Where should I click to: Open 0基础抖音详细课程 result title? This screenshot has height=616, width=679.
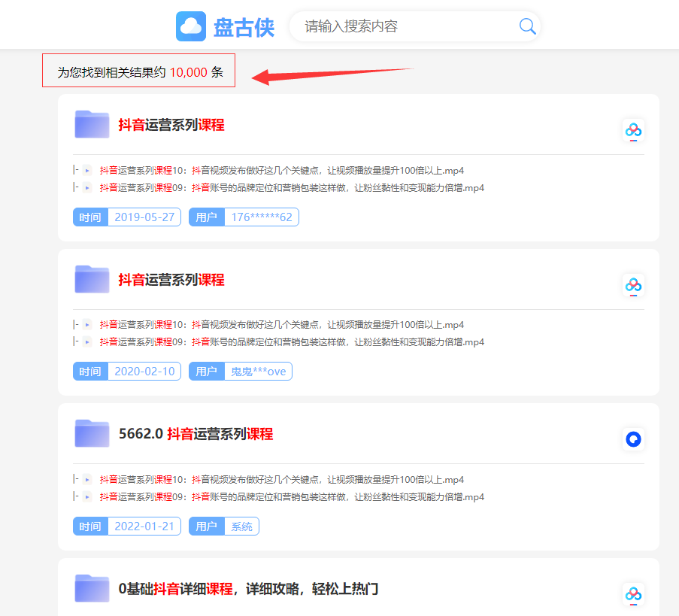tap(248, 589)
